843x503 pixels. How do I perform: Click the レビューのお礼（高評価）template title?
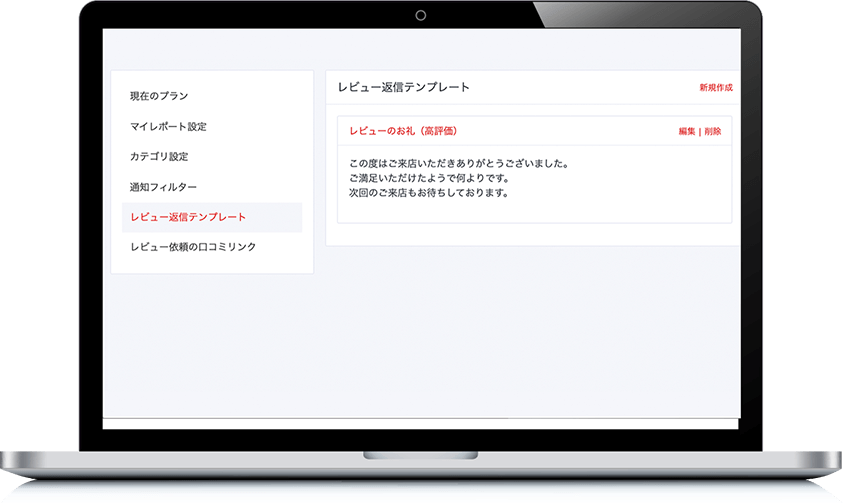[403, 131]
